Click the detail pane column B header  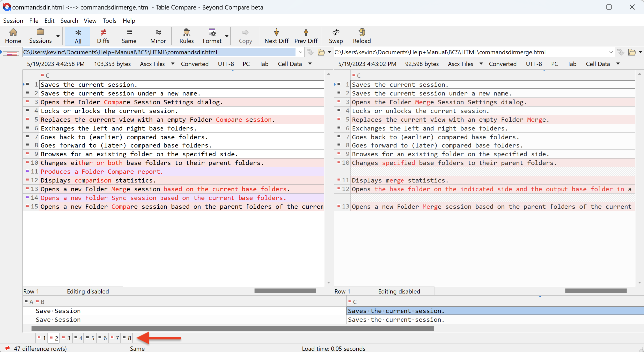coord(190,302)
